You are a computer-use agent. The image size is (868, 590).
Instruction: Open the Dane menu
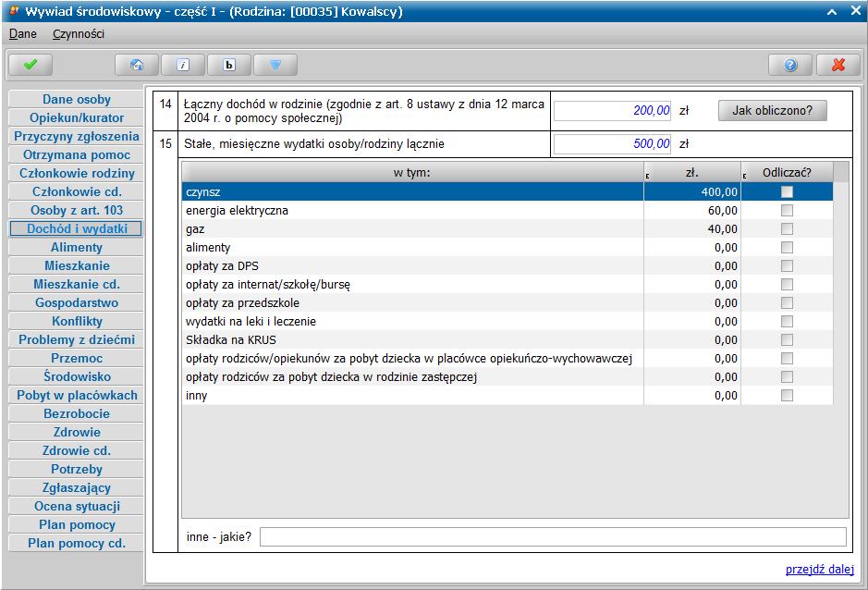tap(23, 34)
